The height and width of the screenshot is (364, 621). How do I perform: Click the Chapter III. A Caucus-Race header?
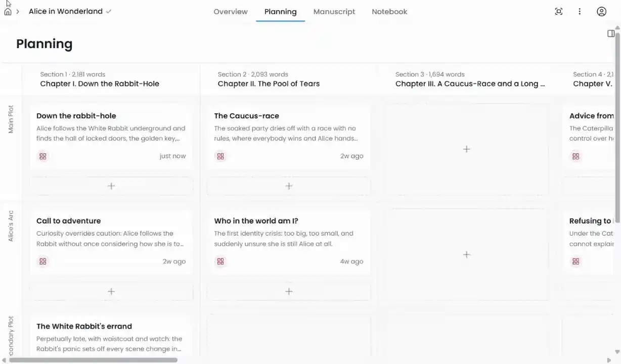click(470, 84)
